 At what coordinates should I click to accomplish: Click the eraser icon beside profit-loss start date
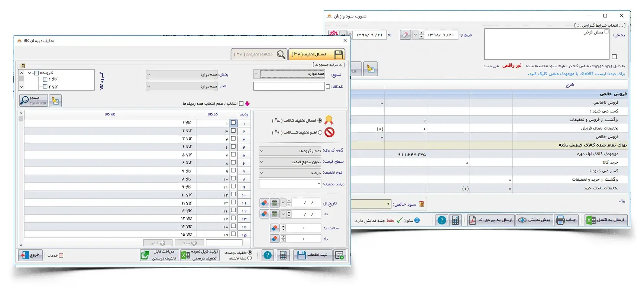(x=405, y=35)
